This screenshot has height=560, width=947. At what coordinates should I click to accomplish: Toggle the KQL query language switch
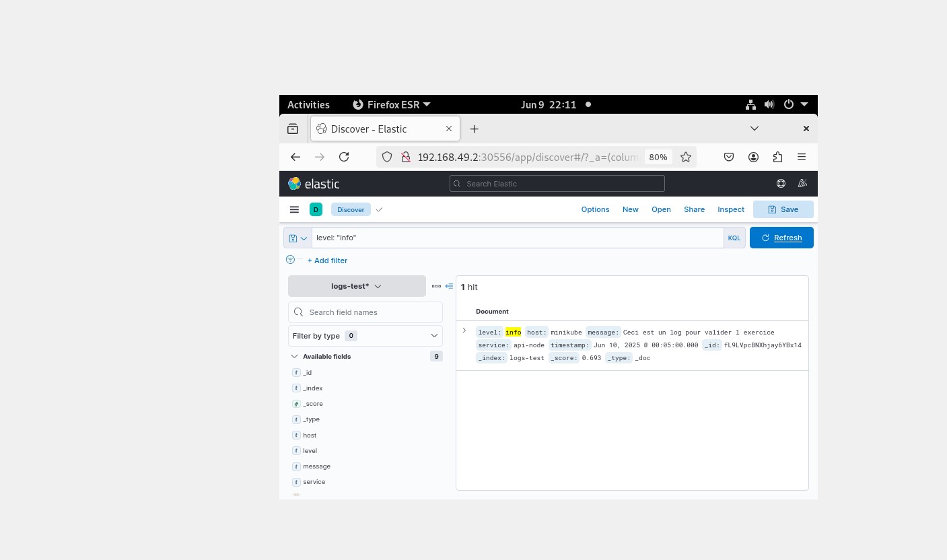734,238
